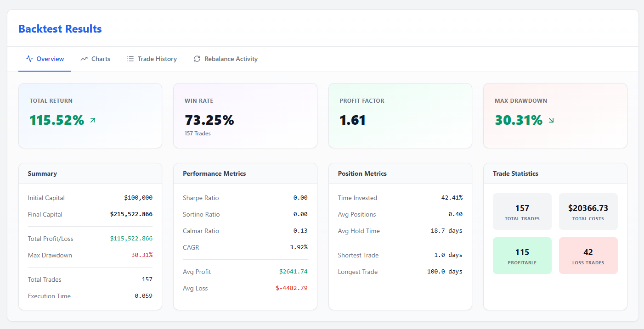This screenshot has height=329, width=644.
Task: Click the up-right arrow beside Total Return
Action: pos(93,120)
